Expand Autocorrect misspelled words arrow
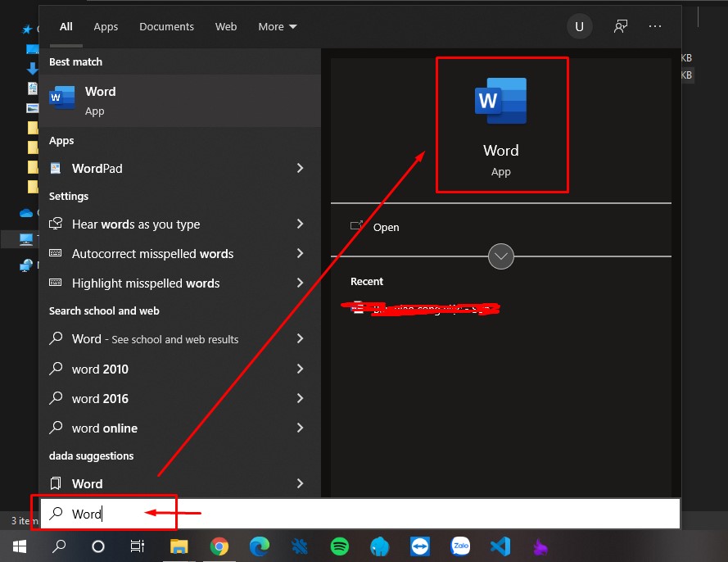The width and height of the screenshot is (728, 562). click(x=300, y=253)
